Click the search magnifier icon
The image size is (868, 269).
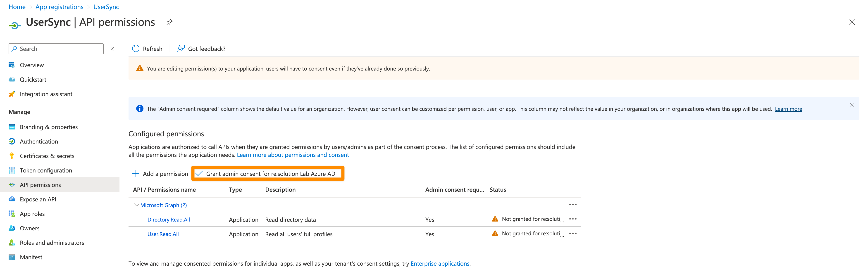point(14,49)
